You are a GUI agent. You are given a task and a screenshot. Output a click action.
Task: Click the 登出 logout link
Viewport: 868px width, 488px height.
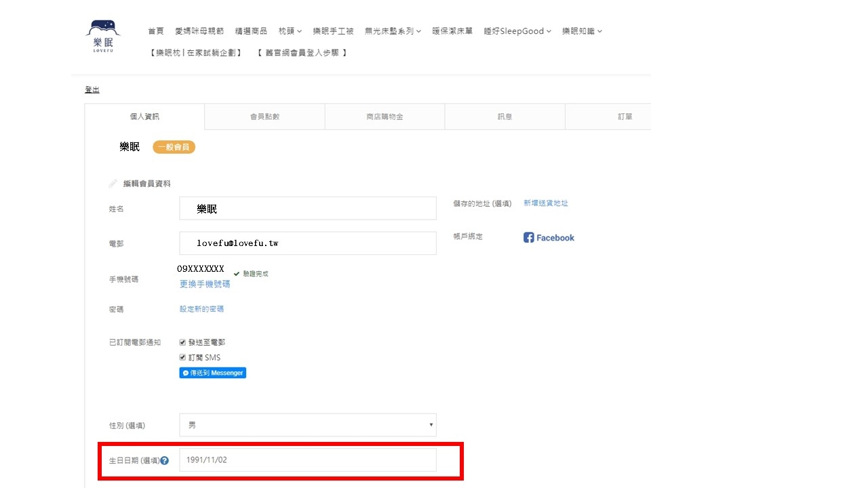tap(92, 90)
